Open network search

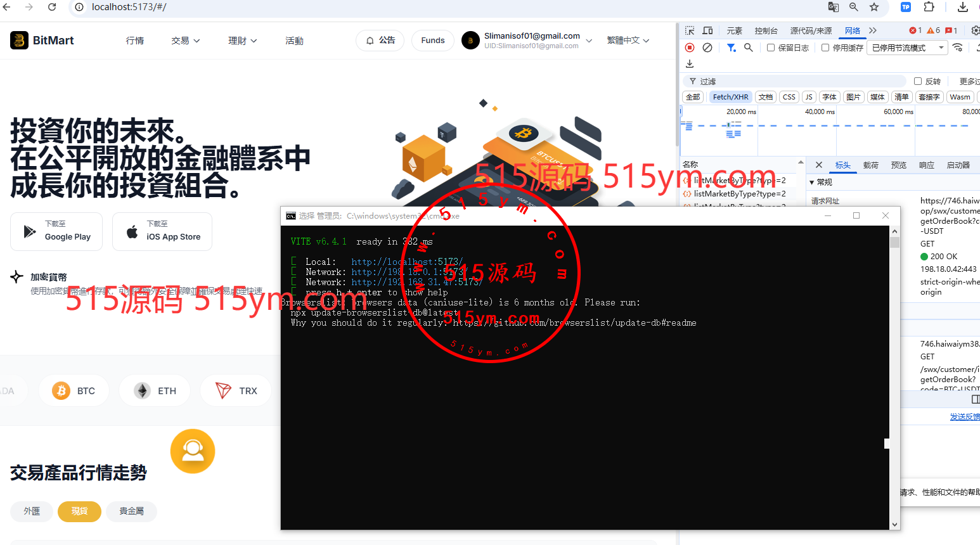(x=749, y=48)
